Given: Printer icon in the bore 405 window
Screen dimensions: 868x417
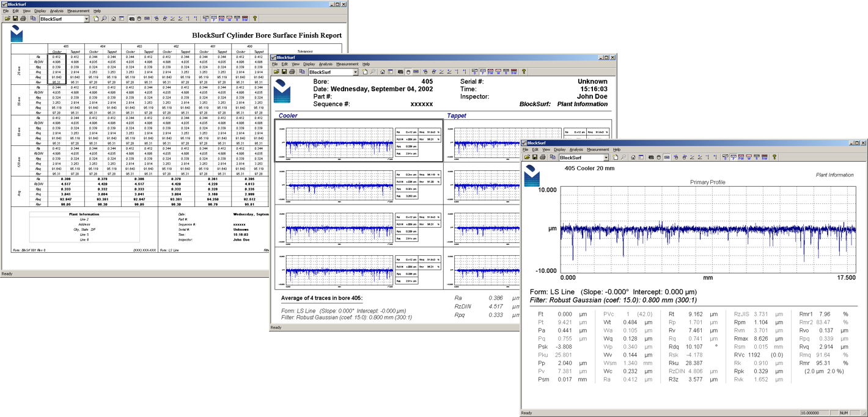Looking at the screenshot, I should point(292,72).
